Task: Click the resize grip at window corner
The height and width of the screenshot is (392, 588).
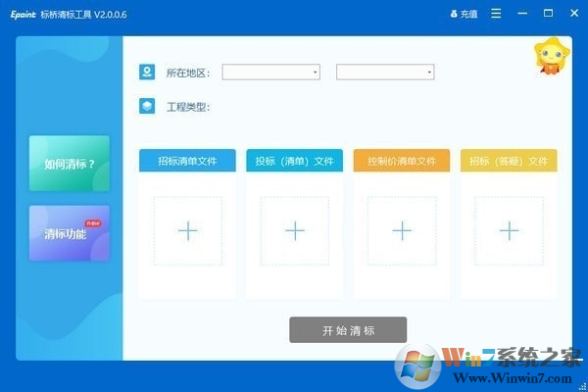Action: pyautogui.click(x=582, y=386)
